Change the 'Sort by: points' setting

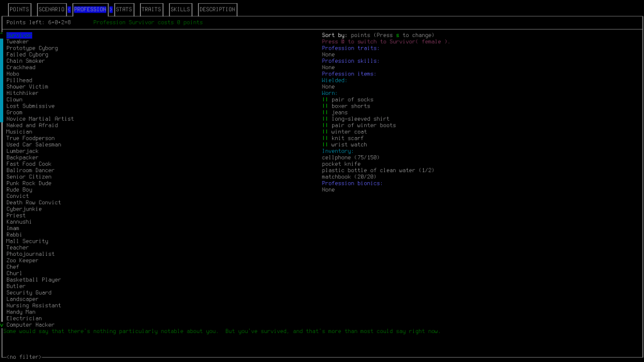click(x=377, y=35)
